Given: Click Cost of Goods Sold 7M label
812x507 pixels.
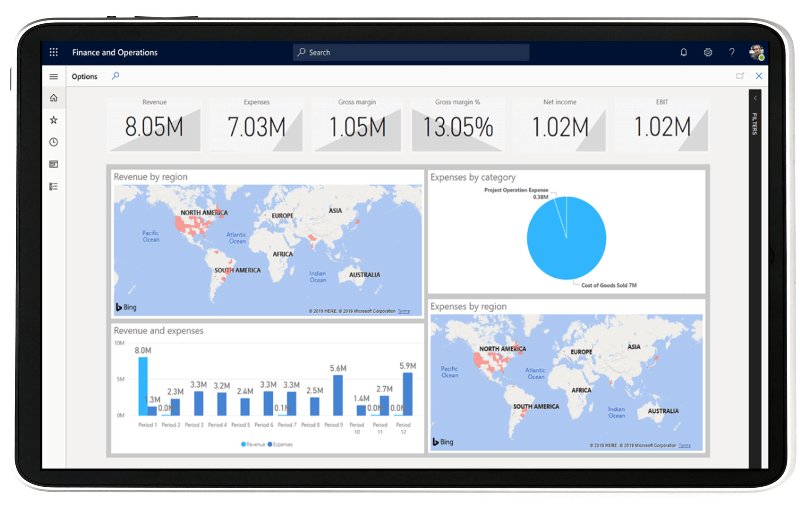Looking at the screenshot, I should tap(609, 285).
